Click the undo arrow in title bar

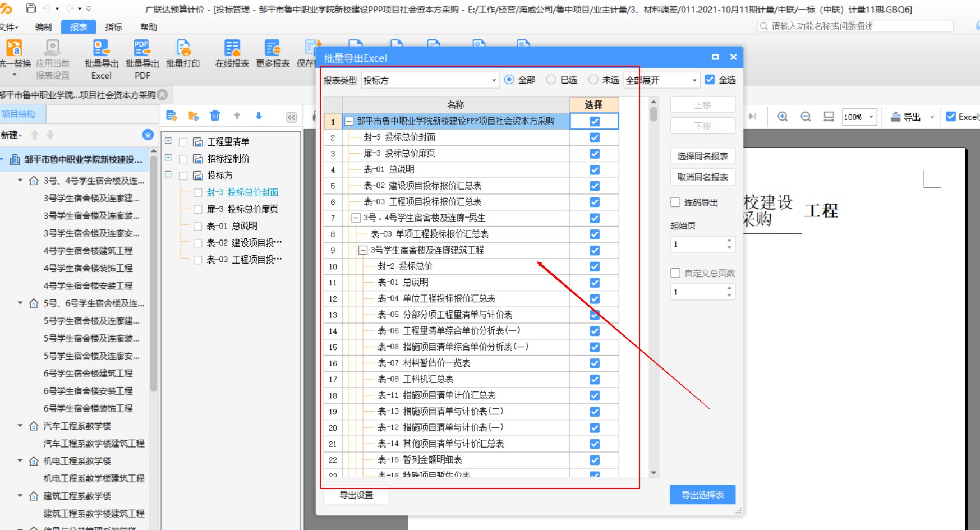tap(47, 8)
